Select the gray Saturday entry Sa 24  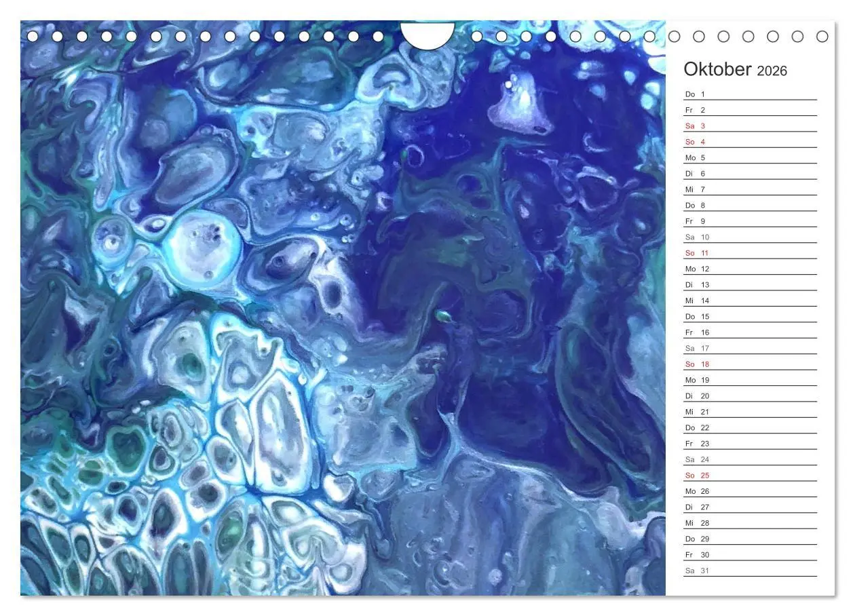[x=696, y=459]
